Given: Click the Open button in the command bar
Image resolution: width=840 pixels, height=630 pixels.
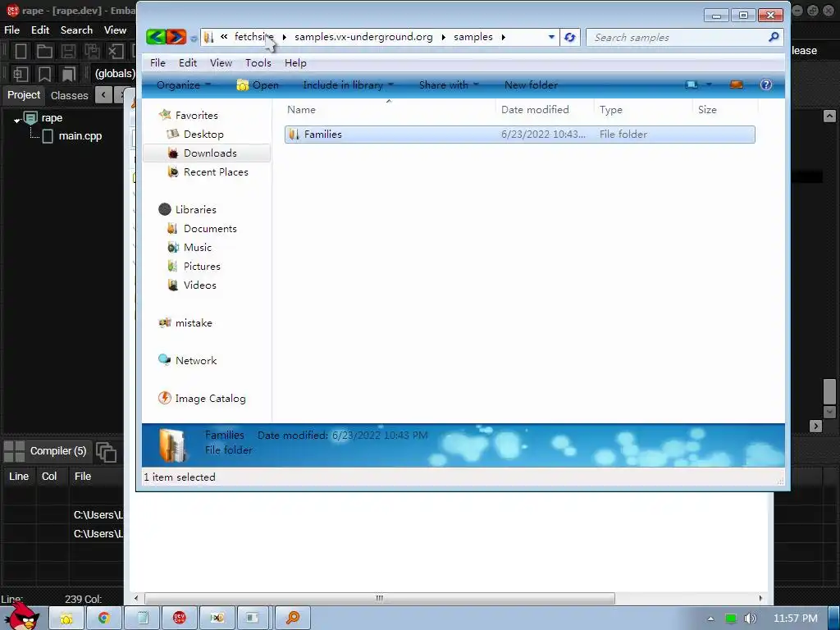Looking at the screenshot, I should (258, 84).
